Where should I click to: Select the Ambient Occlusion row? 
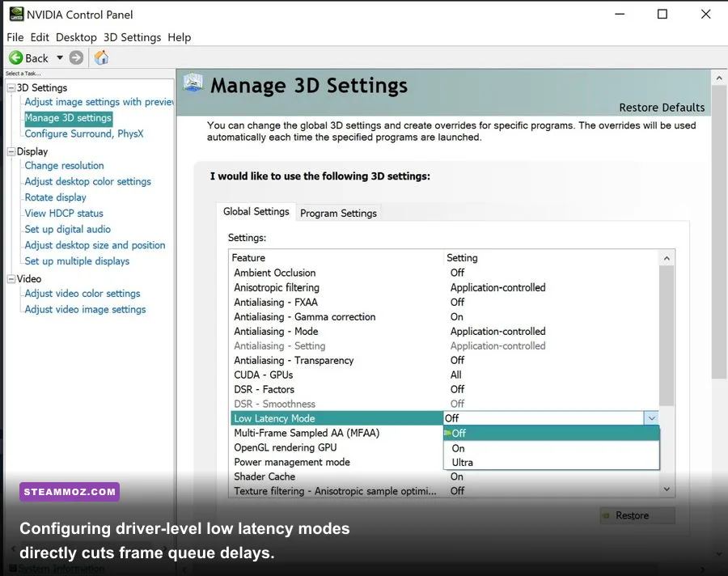point(444,273)
